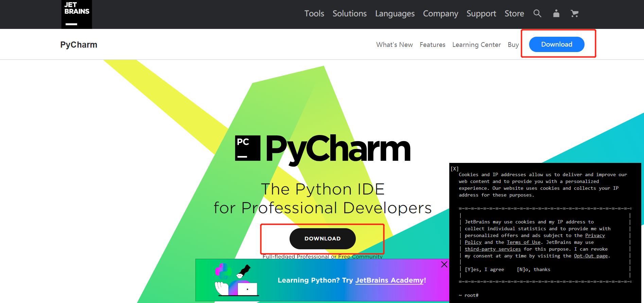Click 'Full-fledged Professional or Free Community' text
The width and height of the screenshot is (644, 303).
[323, 257]
